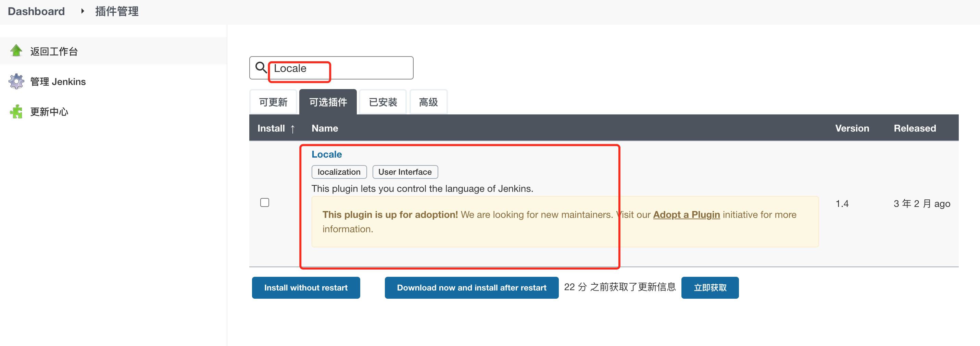The image size is (980, 346).
Task: Click the Dashboard breadcrumb link
Action: click(x=36, y=11)
